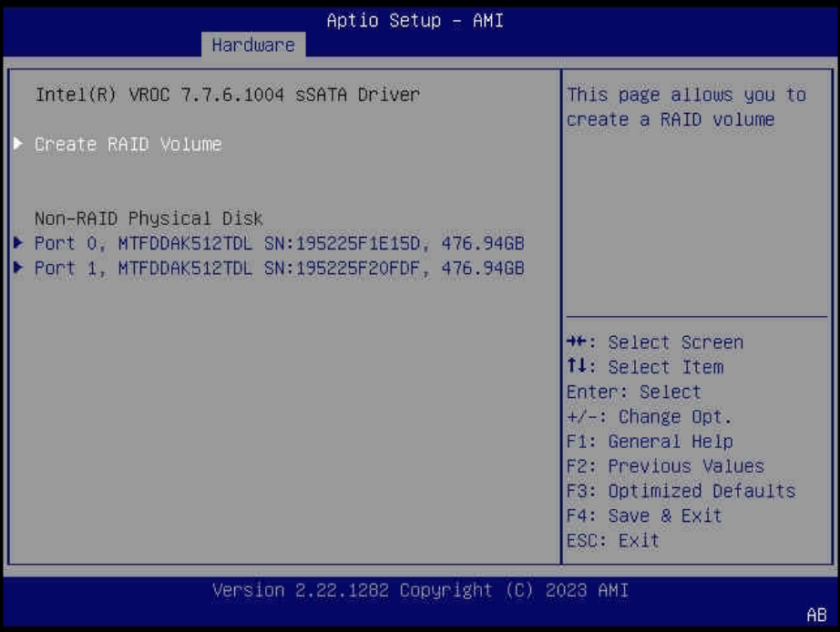
Task: Open Port 0 disk SN:195225F1E15D
Action: [x=279, y=243]
